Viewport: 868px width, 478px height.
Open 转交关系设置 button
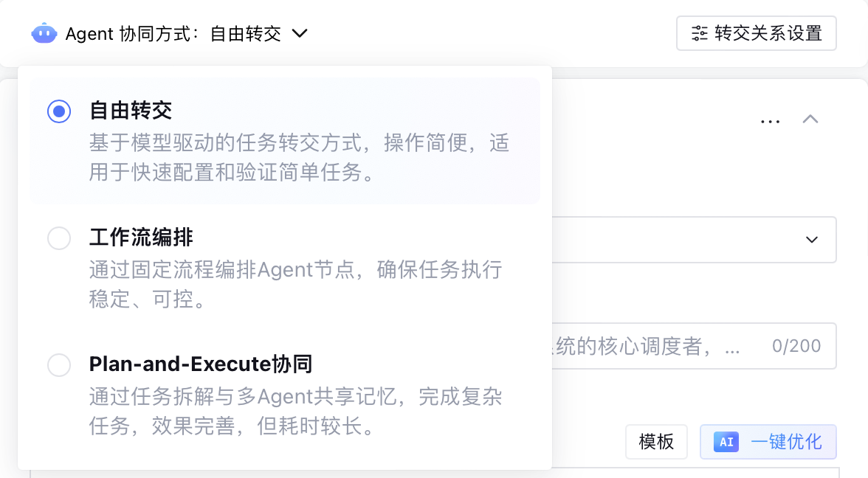(756, 33)
